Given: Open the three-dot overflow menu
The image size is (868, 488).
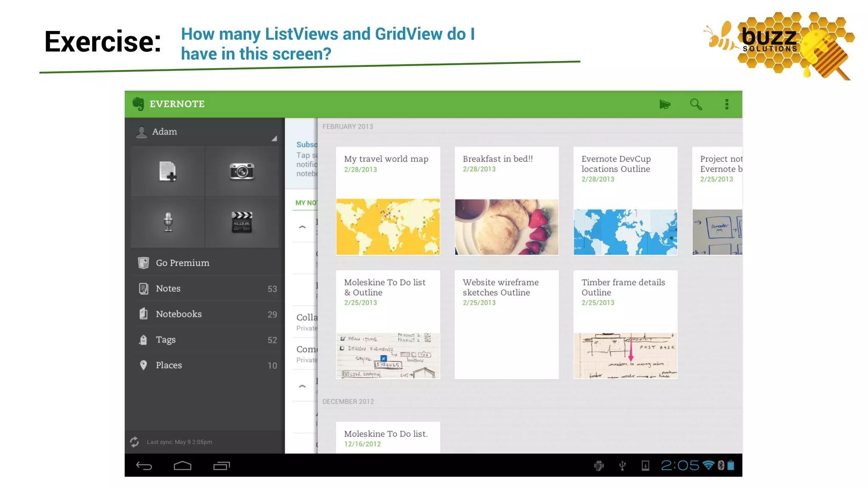Looking at the screenshot, I should (727, 104).
